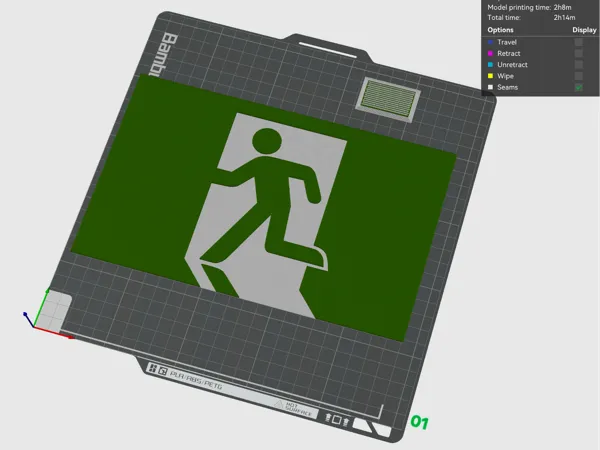Click the white Seams color swatch

(490, 87)
